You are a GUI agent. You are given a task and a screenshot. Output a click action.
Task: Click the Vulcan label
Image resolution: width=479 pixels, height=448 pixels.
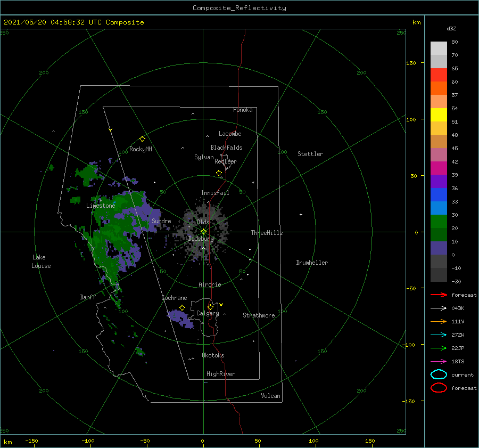coord(271,396)
